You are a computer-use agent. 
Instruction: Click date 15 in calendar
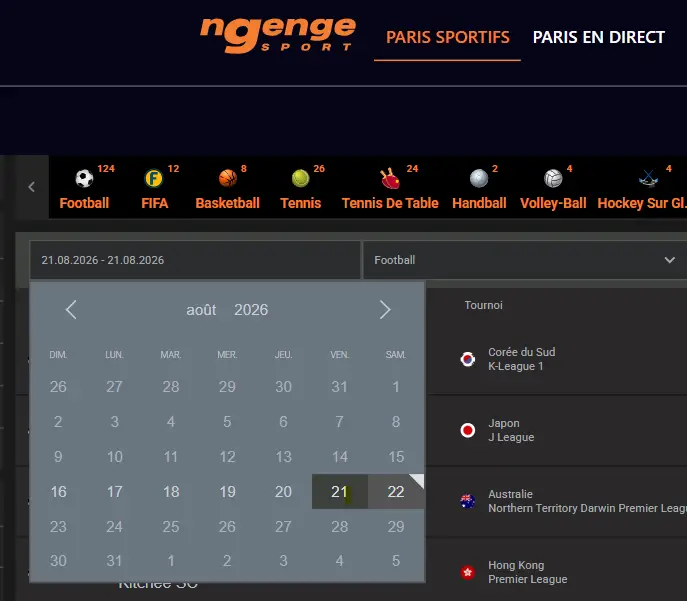tap(396, 456)
